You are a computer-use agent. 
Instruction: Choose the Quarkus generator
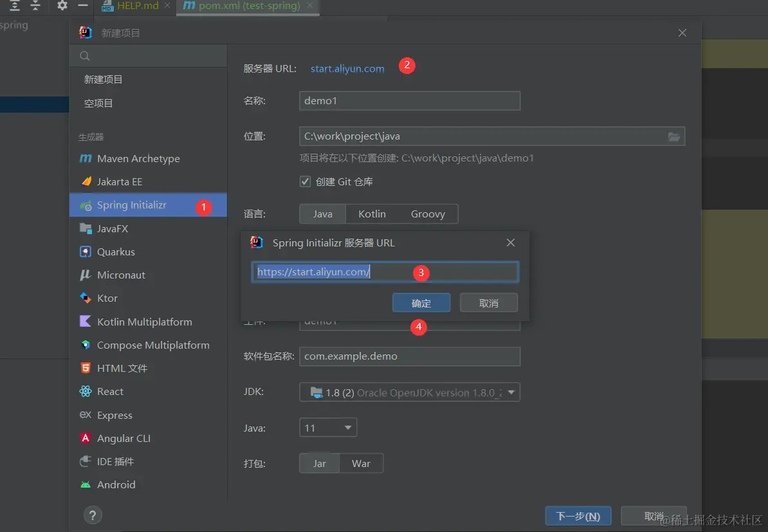click(x=148, y=252)
